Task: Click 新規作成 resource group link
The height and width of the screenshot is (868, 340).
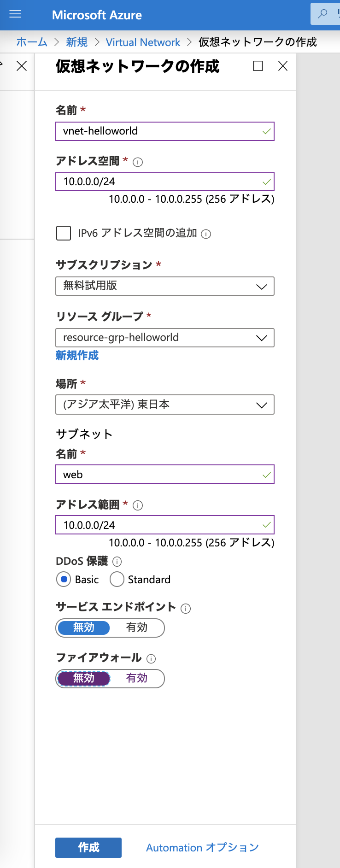Action: [x=77, y=355]
